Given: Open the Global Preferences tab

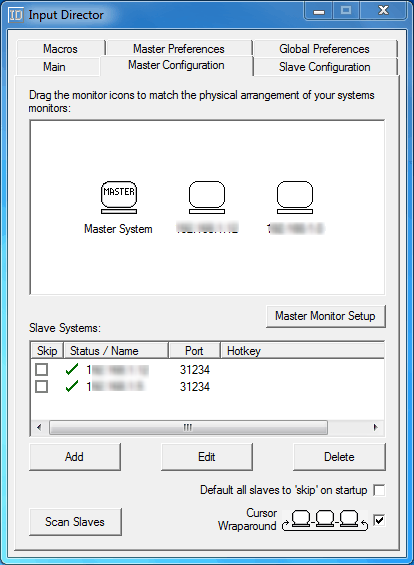Looking at the screenshot, I should tap(324, 49).
